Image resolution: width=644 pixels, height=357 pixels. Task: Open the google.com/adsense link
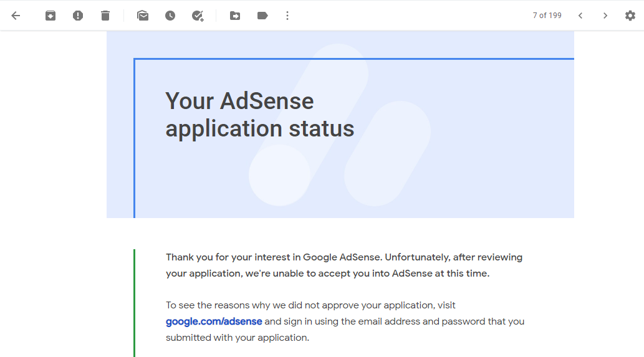pyautogui.click(x=214, y=321)
